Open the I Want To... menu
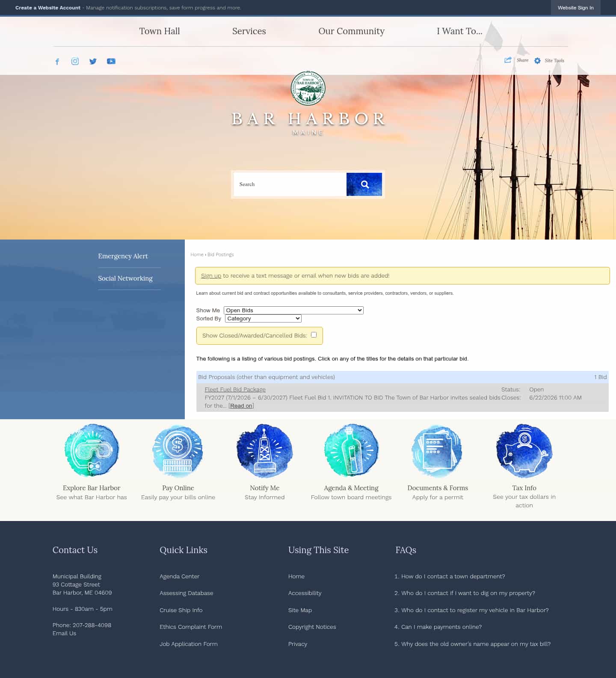 point(459,31)
